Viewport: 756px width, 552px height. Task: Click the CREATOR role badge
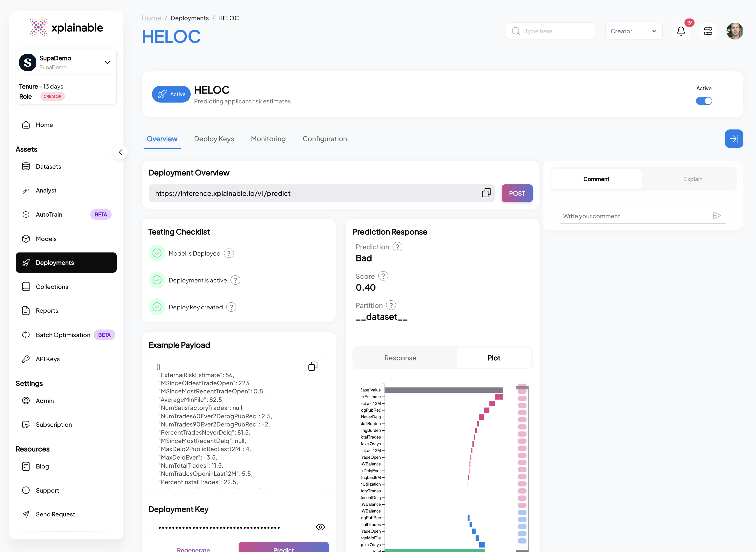(52, 96)
